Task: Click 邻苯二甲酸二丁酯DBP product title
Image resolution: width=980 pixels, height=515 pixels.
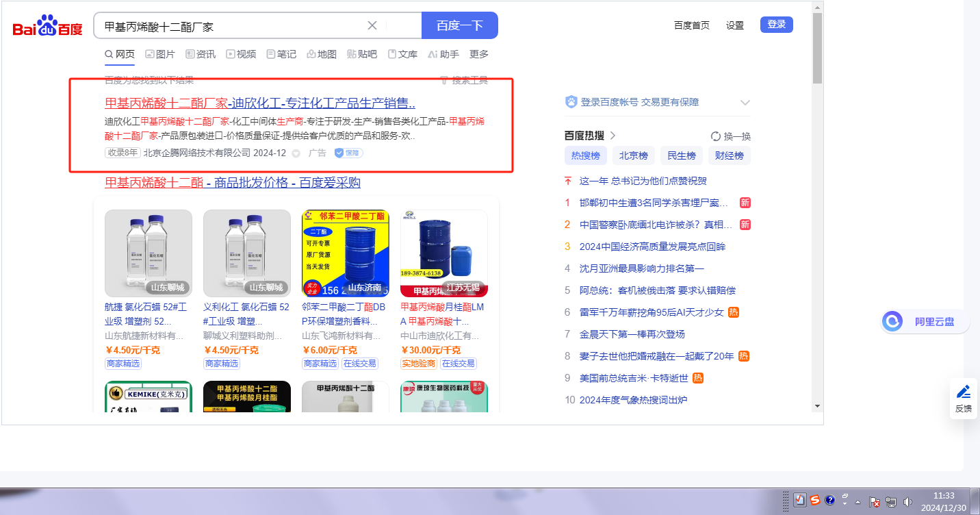Action: click(346, 314)
